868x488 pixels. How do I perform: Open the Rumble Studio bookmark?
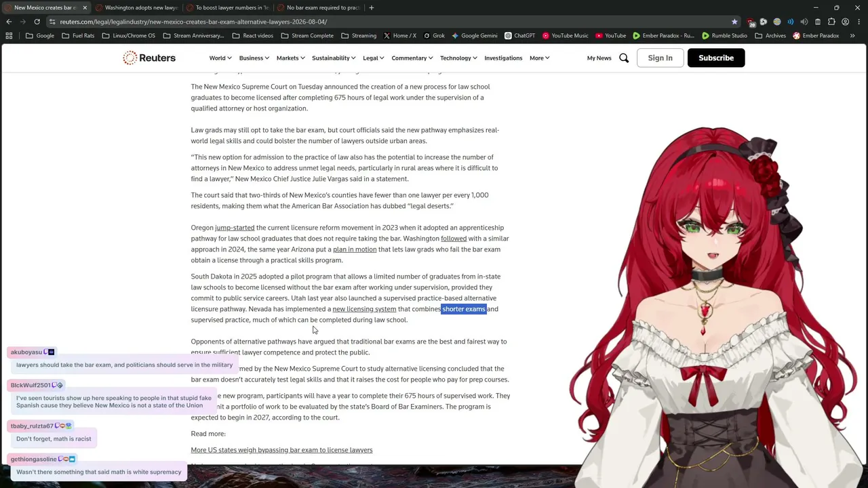point(724,36)
